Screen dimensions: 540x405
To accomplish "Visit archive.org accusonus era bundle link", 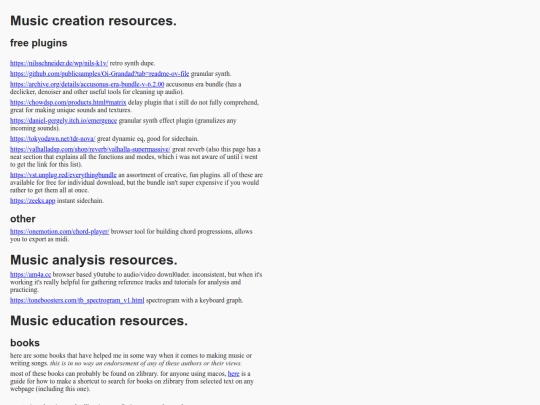I will tap(87, 84).
